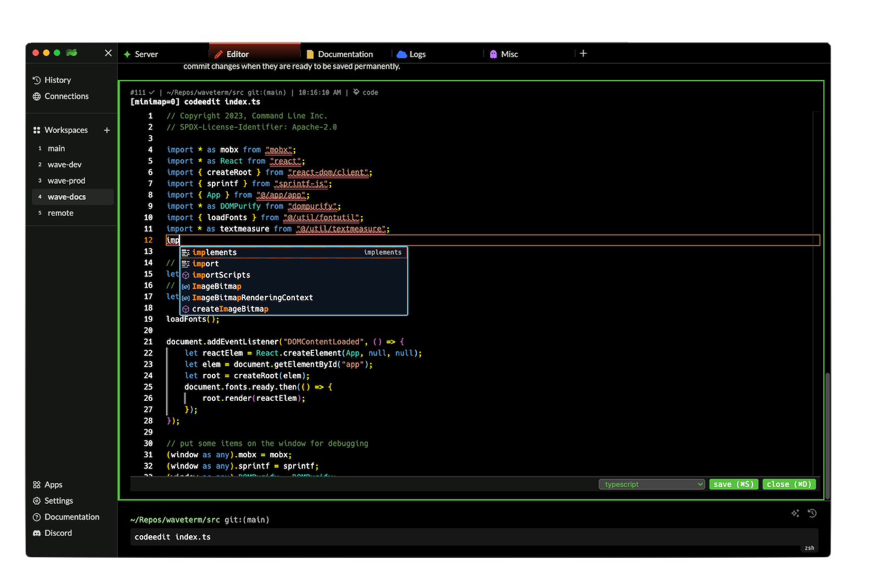Choose 'importScripts' autocomplete suggestion
Image resolution: width=875 pixels, height=588 pixels.
221,275
